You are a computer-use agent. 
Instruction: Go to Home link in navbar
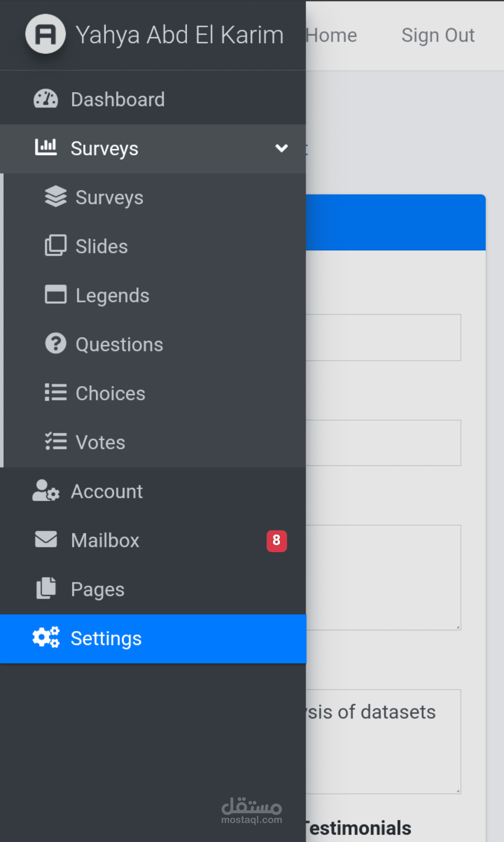332,35
